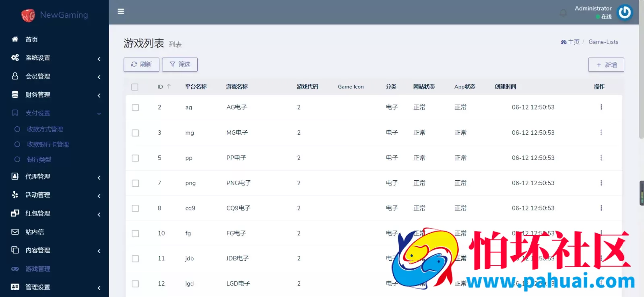Click the copy icon for 内容管理

(15, 250)
